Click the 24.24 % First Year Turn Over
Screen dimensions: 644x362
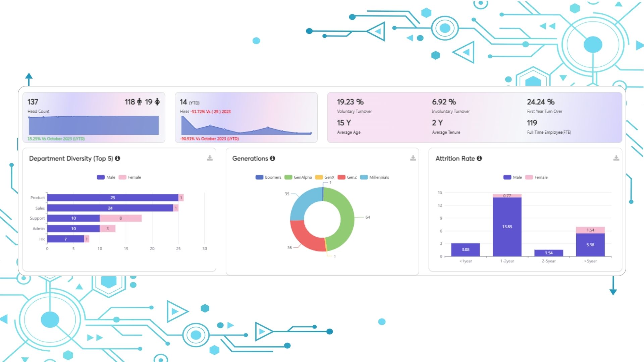541,102
